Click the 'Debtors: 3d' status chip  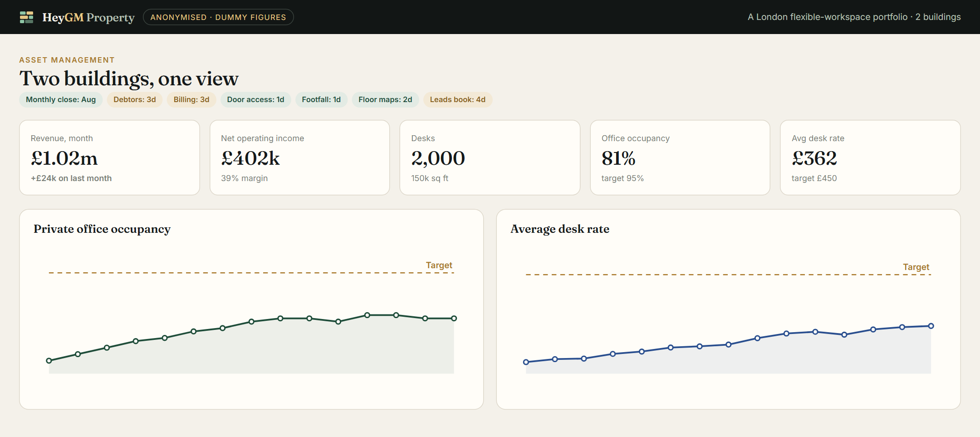(135, 100)
